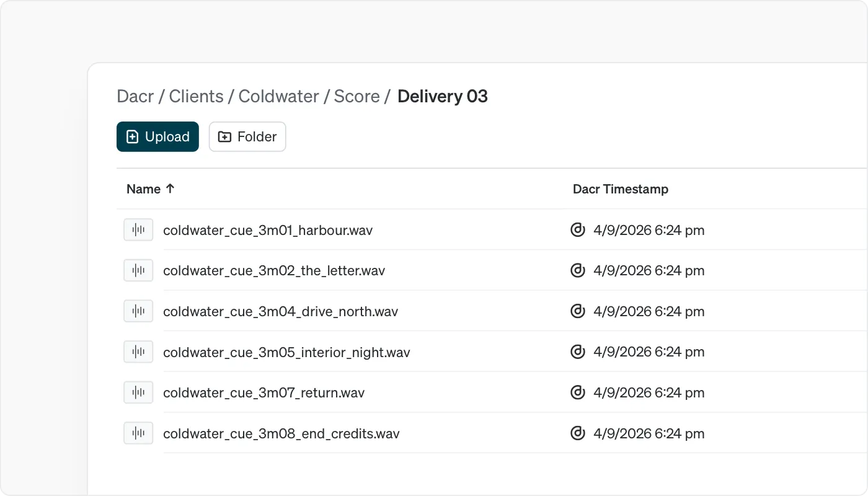Click the Delivery 03 breadcrumb title

443,97
